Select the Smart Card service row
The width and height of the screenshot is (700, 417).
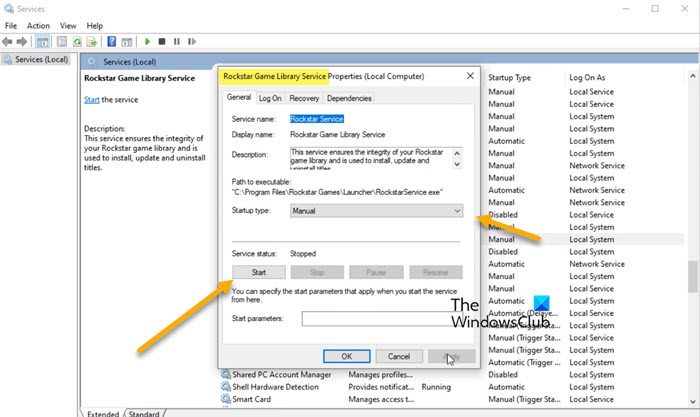pyautogui.click(x=452, y=399)
